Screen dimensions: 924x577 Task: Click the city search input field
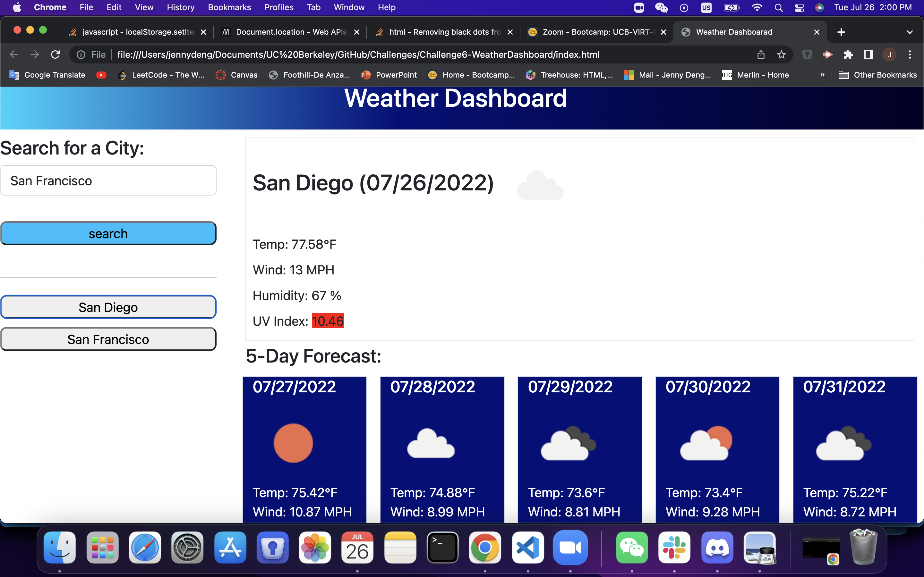point(108,180)
